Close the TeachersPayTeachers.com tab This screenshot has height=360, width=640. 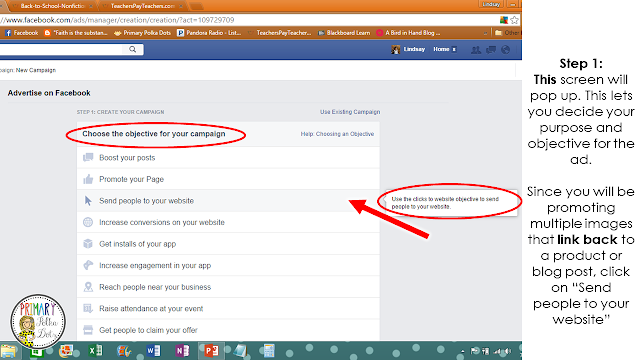pyautogui.click(x=181, y=6)
